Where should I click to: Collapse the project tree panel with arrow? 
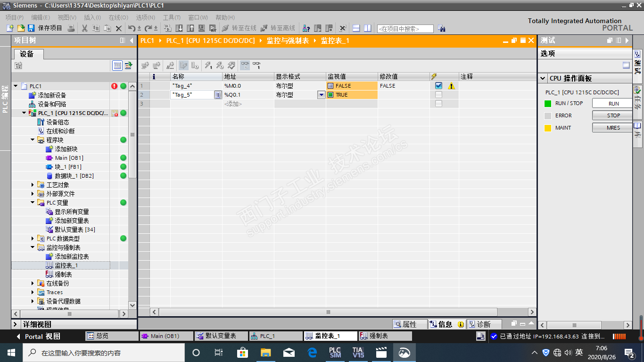[x=132, y=41]
